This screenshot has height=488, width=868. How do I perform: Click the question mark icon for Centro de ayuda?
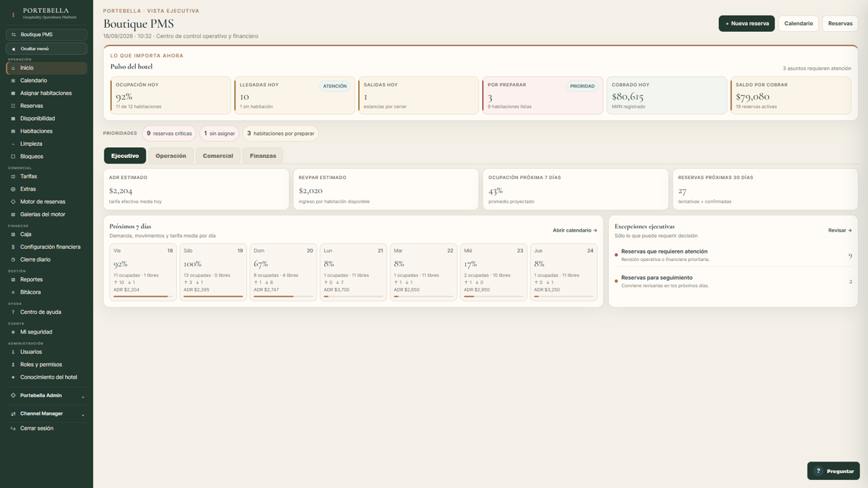[x=13, y=312]
